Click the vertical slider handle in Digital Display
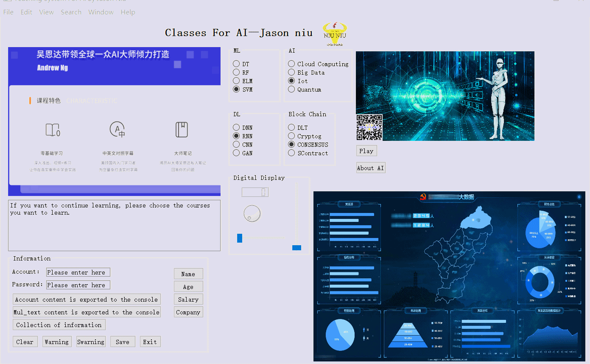This screenshot has width=590, height=364. tap(297, 247)
